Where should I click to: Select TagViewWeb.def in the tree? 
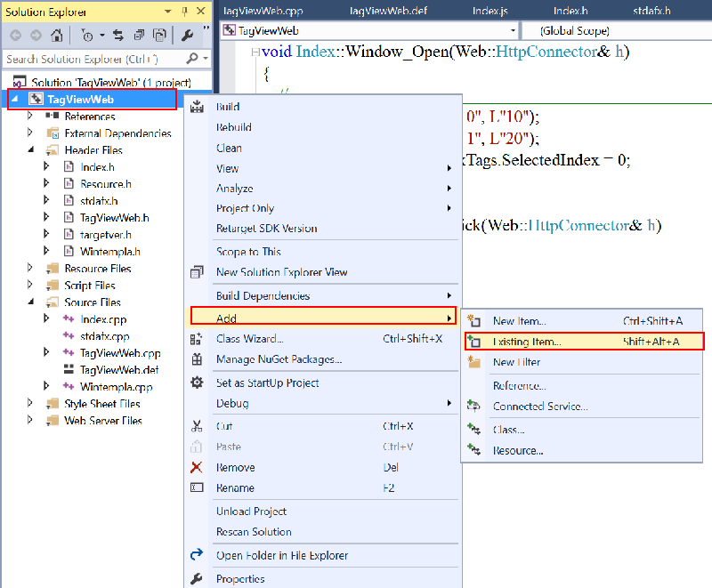pyautogui.click(x=119, y=370)
